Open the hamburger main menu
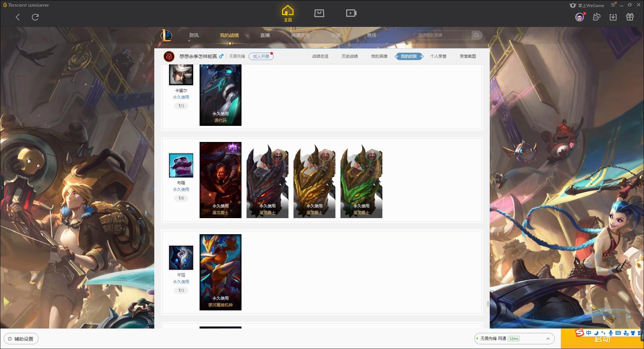Image resolution: width=644 pixels, height=349 pixels. click(613, 5)
